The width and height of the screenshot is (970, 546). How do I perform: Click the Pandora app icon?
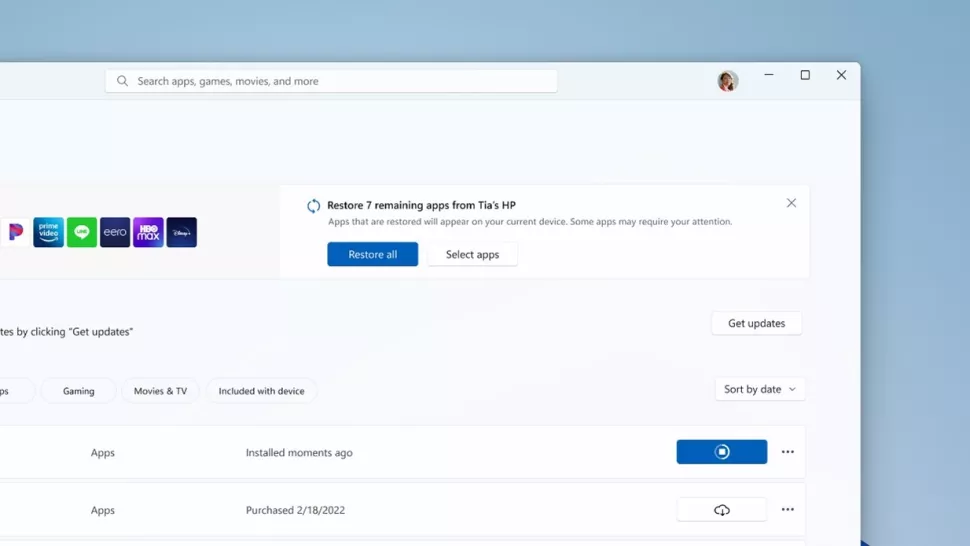14,232
